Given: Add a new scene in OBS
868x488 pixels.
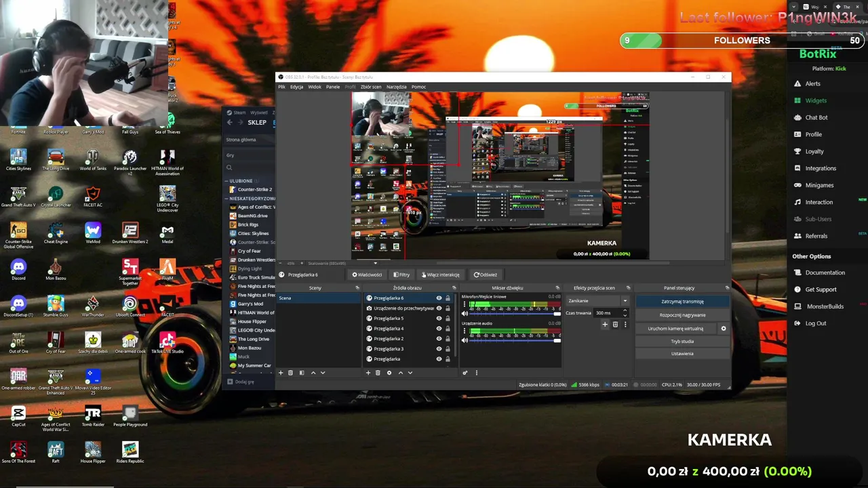Looking at the screenshot, I should click(x=281, y=373).
